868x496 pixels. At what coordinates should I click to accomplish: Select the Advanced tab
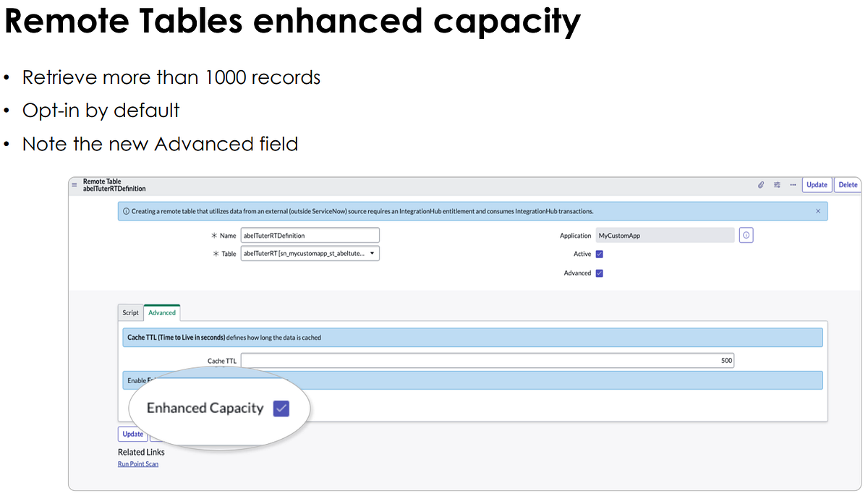point(161,312)
